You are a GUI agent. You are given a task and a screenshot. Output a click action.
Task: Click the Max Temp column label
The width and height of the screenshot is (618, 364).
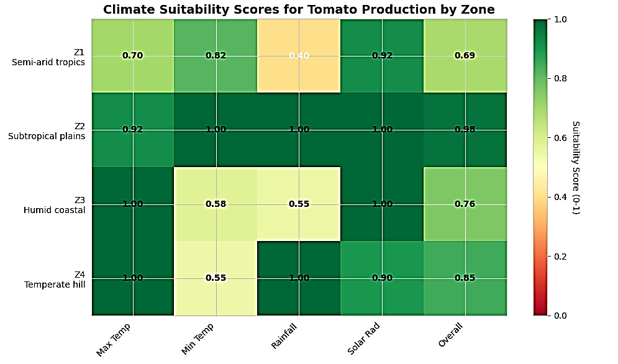(114, 339)
